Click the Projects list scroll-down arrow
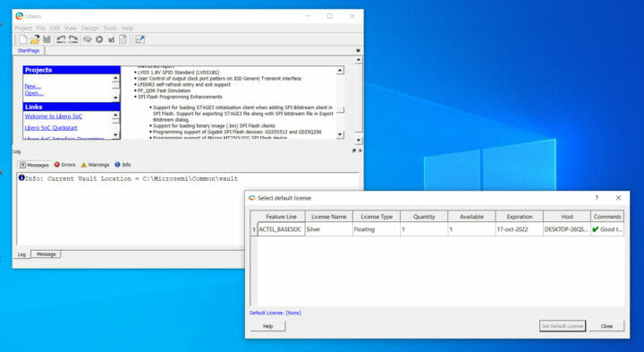Image resolution: width=644 pixels, height=352 pixels. pyautogui.click(x=115, y=98)
